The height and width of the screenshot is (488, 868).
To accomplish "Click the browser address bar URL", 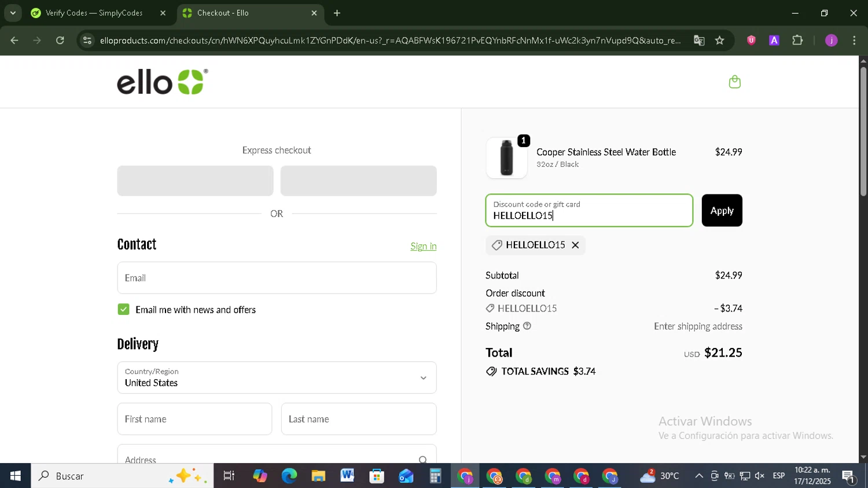I will tap(390, 41).
